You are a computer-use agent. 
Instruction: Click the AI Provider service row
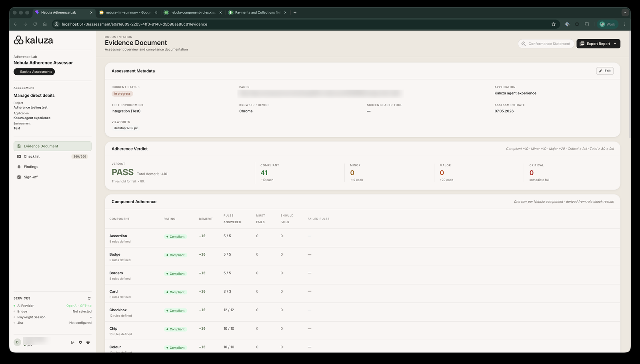coord(52,306)
